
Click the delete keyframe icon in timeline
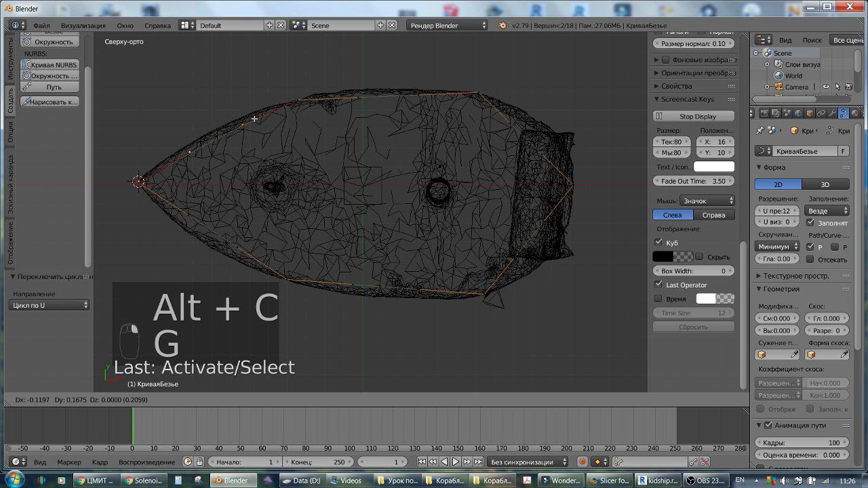tap(705, 462)
